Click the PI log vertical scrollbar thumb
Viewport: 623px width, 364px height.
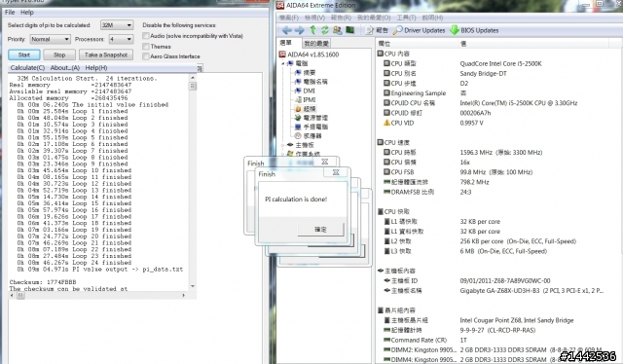[x=193, y=86]
